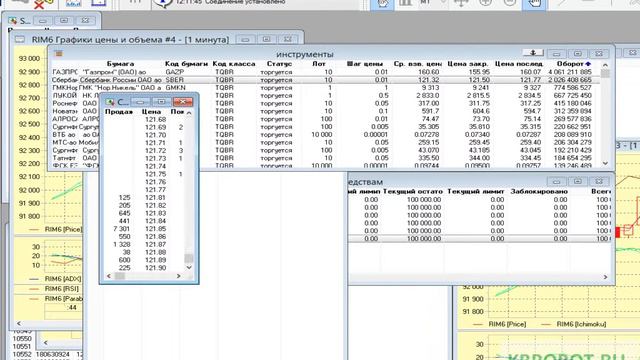Image resolution: width=640 pixels, height=360 pixels.
Task: Click price 121.77 in order book
Action: coord(156,190)
